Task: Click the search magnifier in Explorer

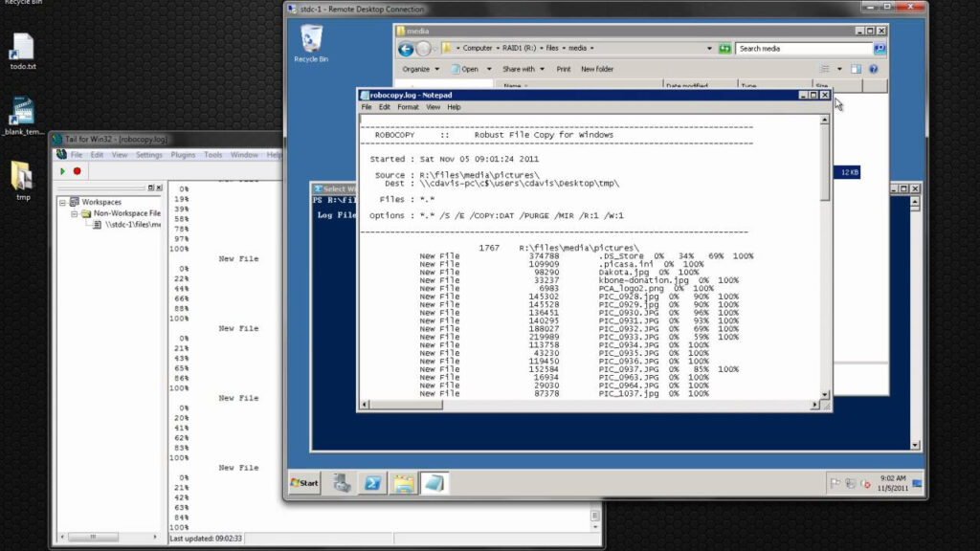Action: click(x=879, y=48)
